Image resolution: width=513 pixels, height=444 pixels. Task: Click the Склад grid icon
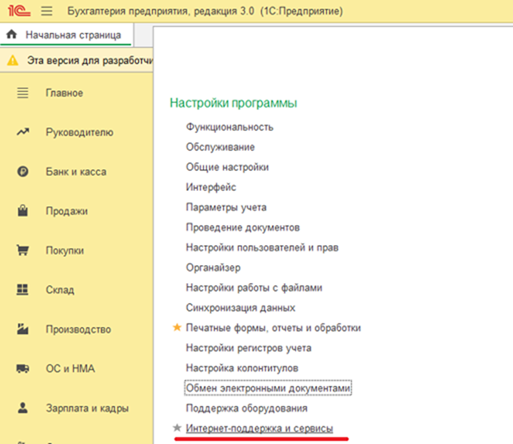tap(23, 289)
